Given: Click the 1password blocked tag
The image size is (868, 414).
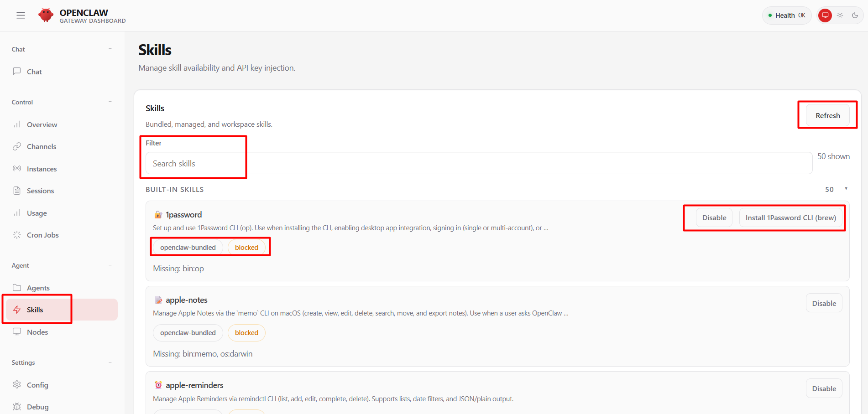Looking at the screenshot, I should coord(246,247).
